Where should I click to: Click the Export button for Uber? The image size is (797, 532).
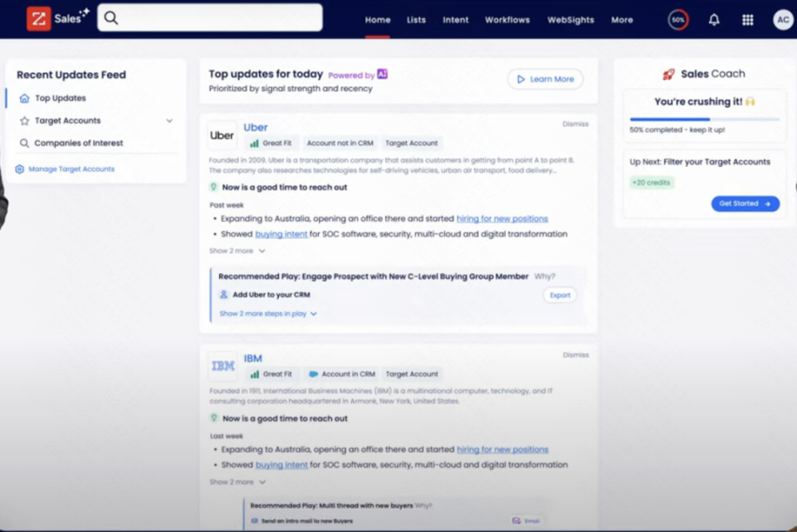(x=560, y=295)
